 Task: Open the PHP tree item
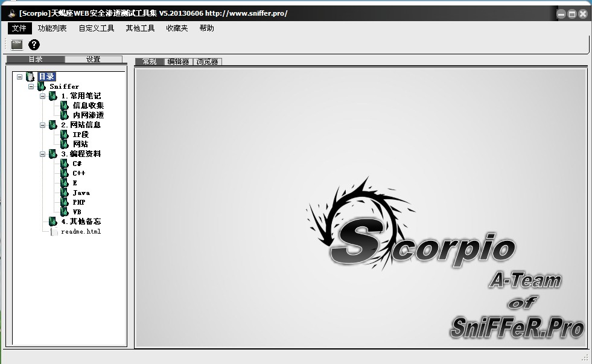point(79,202)
